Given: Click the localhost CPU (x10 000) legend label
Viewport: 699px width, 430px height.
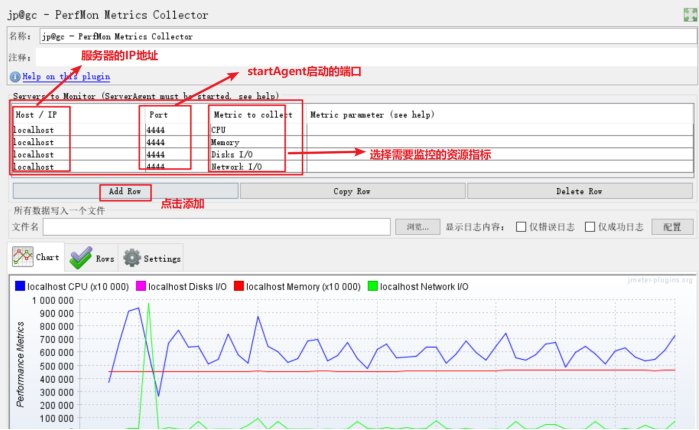Looking at the screenshot, I should [x=78, y=287].
